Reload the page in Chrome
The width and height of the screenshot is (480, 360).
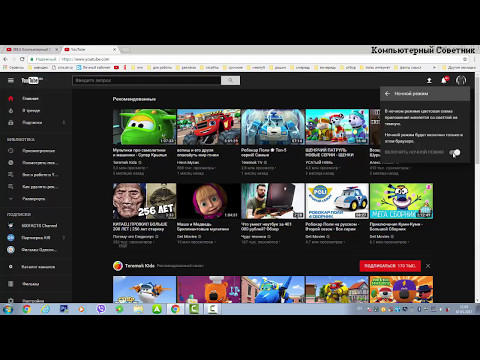pos(22,59)
